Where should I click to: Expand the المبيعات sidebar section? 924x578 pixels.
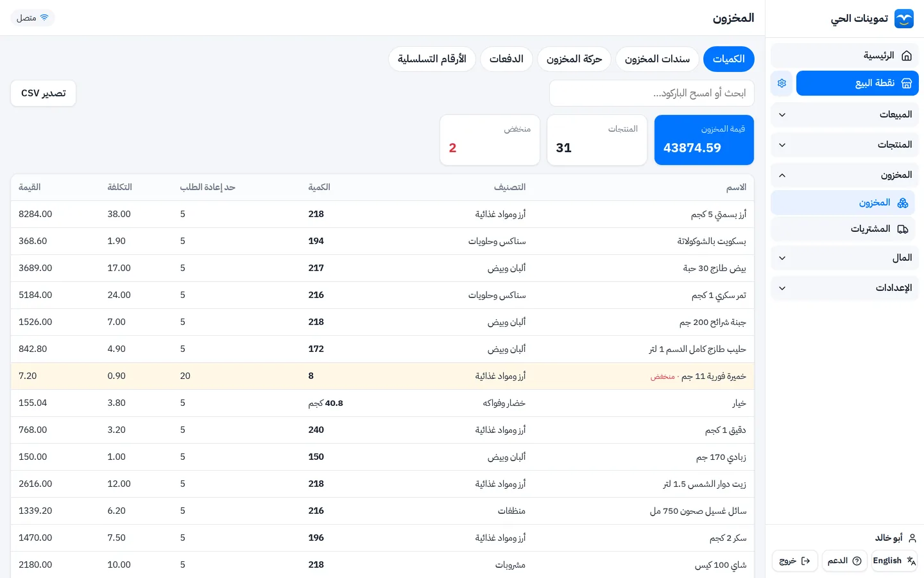click(x=844, y=115)
